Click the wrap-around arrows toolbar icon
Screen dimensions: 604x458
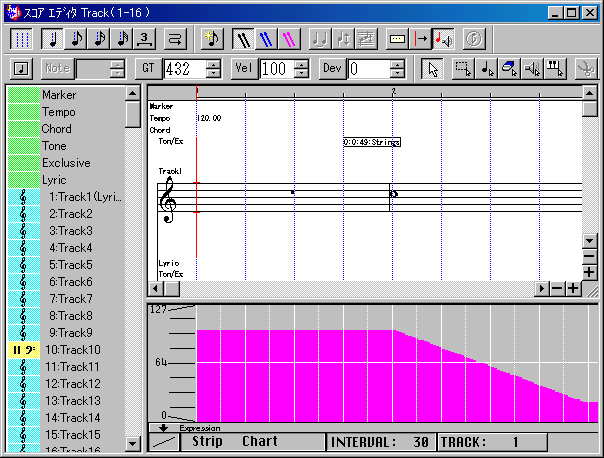pyautogui.click(x=175, y=39)
